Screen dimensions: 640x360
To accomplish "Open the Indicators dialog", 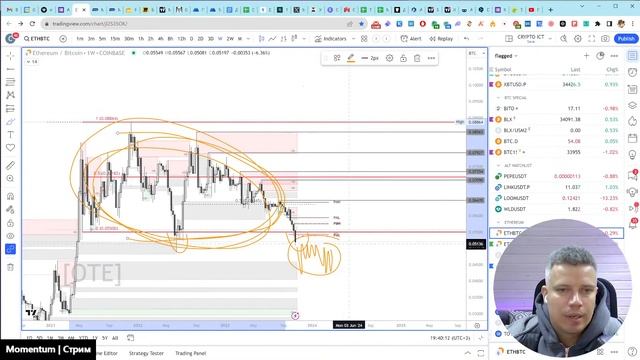I will click(x=331, y=38).
